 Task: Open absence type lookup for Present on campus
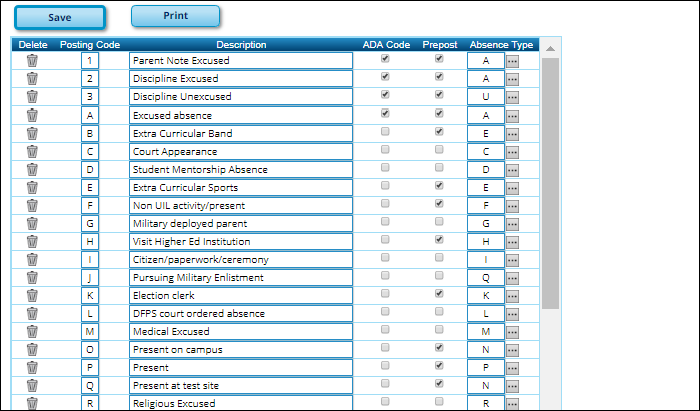(x=512, y=350)
